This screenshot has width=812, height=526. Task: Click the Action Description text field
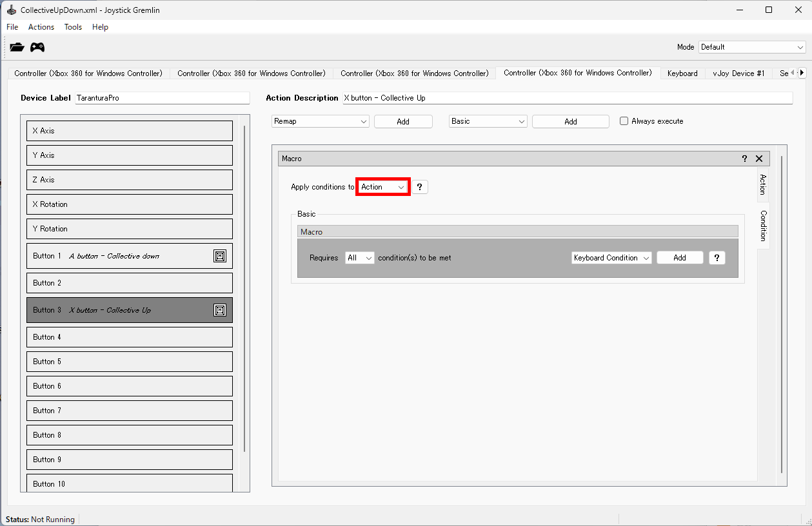click(x=566, y=98)
